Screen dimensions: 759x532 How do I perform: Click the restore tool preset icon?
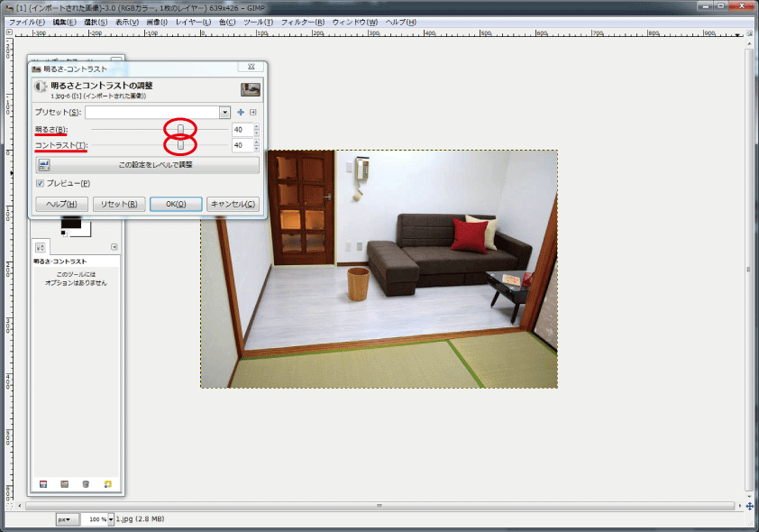[x=64, y=484]
